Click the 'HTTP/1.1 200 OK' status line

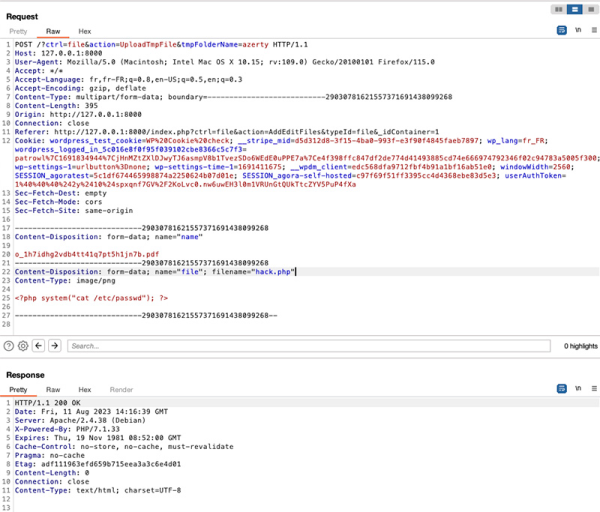(x=47, y=403)
